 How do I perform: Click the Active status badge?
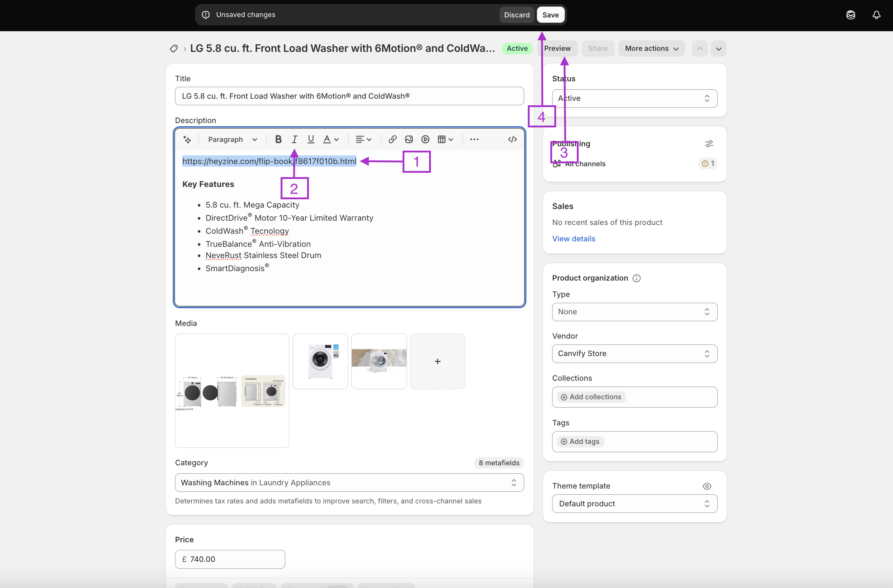(x=517, y=48)
